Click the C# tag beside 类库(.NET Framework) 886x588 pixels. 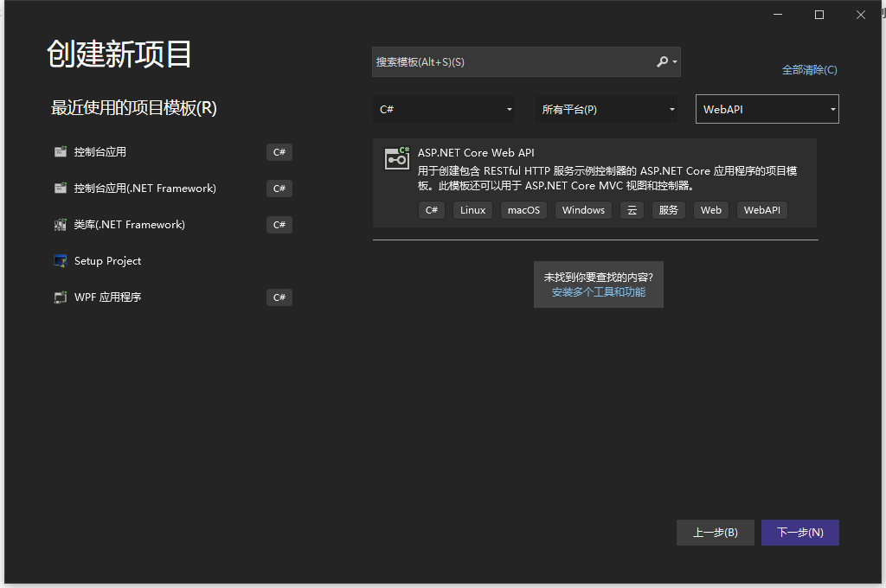tap(279, 225)
